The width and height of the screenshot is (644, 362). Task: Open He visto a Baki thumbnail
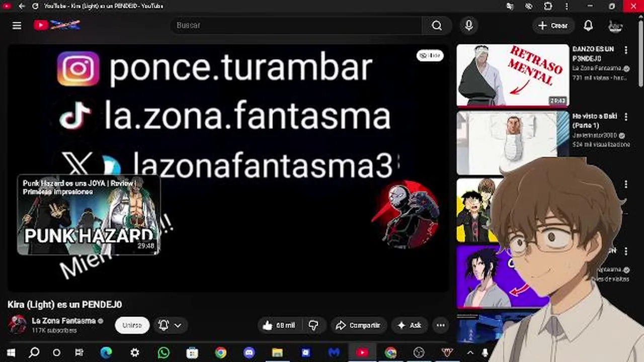coord(513,143)
